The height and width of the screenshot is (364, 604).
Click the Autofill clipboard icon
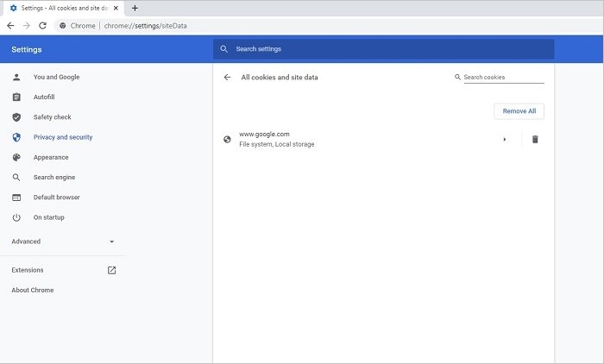pos(16,97)
